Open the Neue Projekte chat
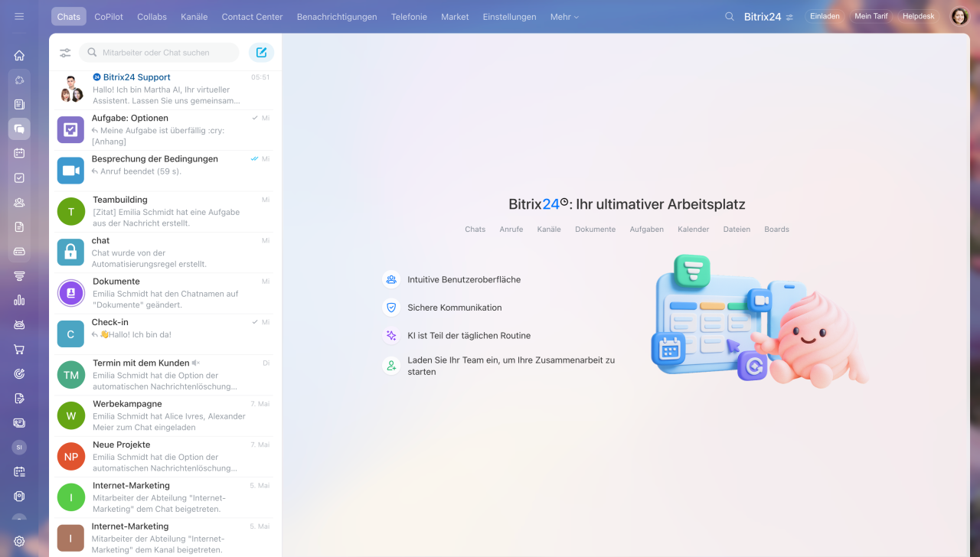The image size is (980, 557). [x=165, y=456]
